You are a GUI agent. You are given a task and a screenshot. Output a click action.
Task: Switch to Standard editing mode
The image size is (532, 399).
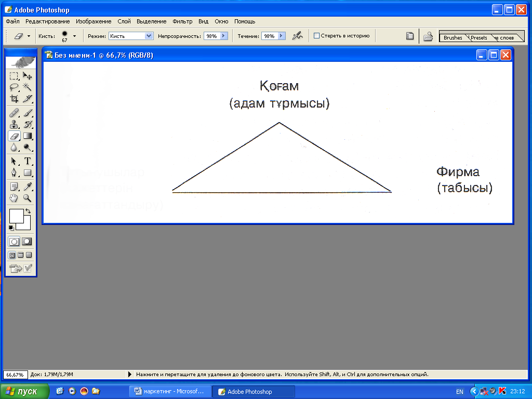[14, 242]
